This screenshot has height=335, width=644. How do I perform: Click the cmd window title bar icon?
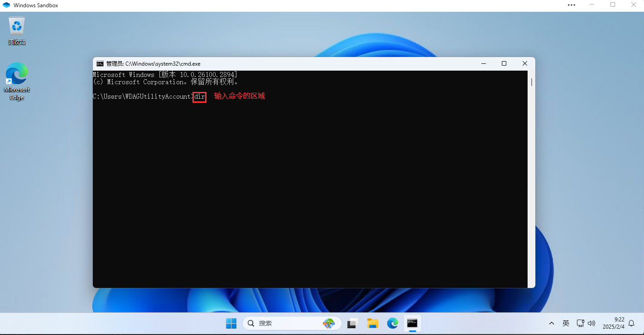pyautogui.click(x=100, y=64)
